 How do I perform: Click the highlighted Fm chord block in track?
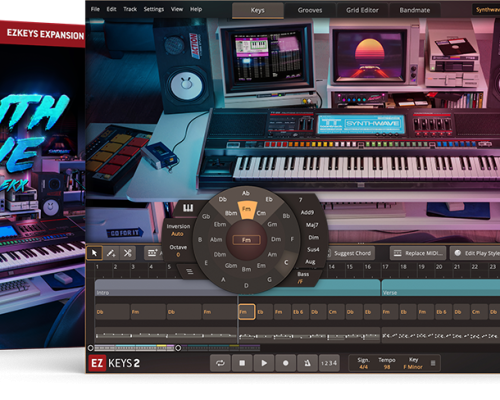pyautogui.click(x=247, y=312)
